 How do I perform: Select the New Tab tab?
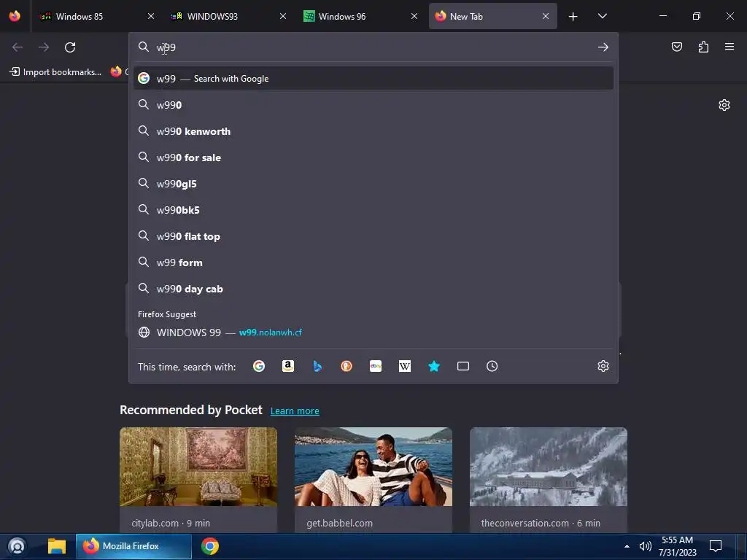click(x=492, y=16)
